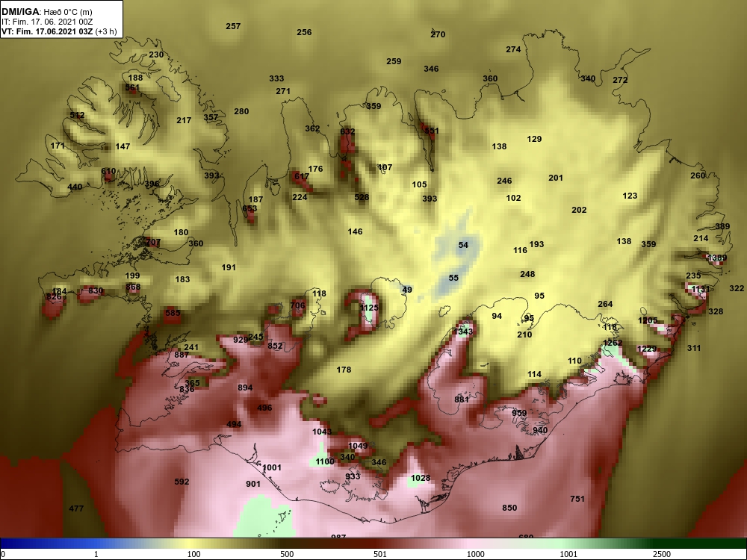
Task: Click the map value '230'
Action: (x=156, y=55)
